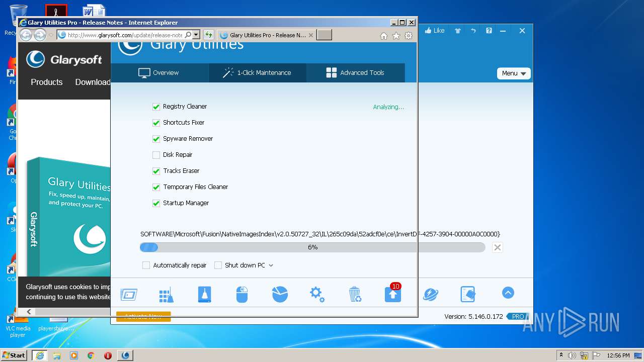Open Opera from the taskbar
Viewport: 644px width, 362px height.
pos(108,355)
